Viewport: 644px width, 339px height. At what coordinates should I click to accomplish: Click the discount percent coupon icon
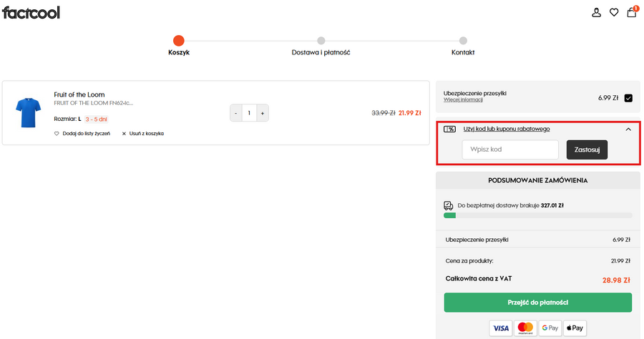click(450, 129)
